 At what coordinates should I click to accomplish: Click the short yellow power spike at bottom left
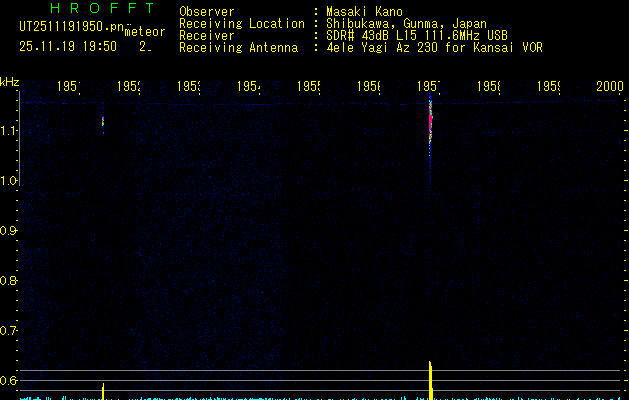click(x=103, y=390)
